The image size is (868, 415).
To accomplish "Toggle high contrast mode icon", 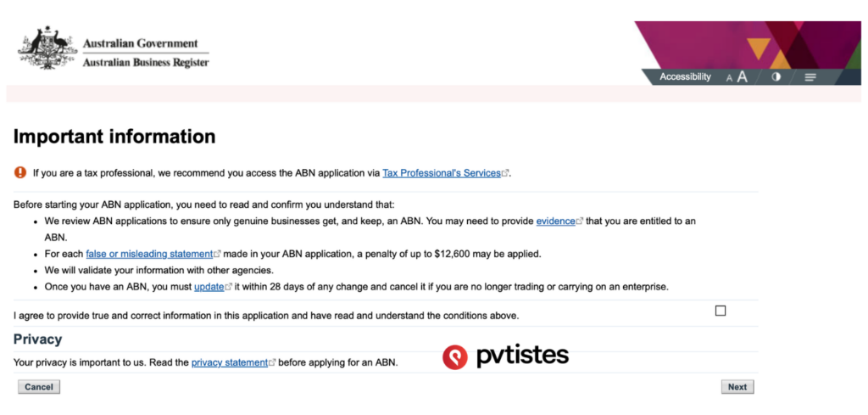I will pos(776,77).
